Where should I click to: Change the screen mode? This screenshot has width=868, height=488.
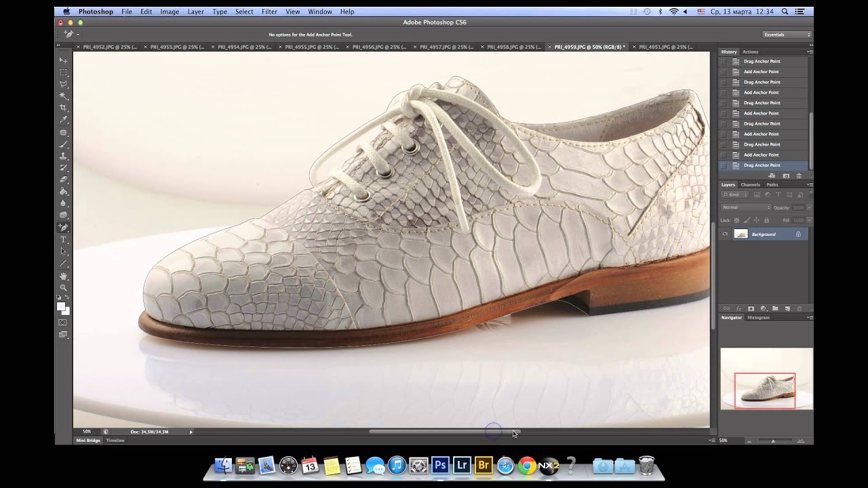point(63,334)
